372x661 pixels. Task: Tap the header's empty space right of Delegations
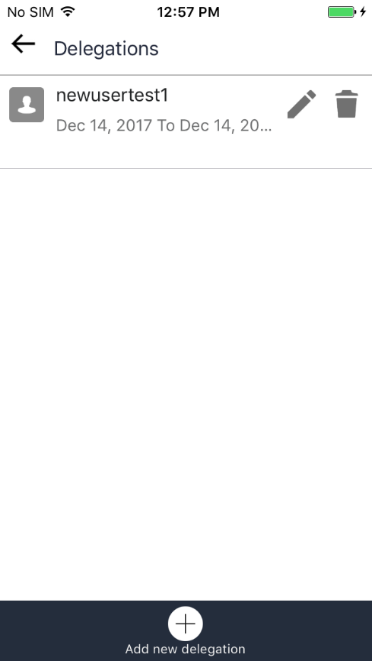[x=265, y=48]
